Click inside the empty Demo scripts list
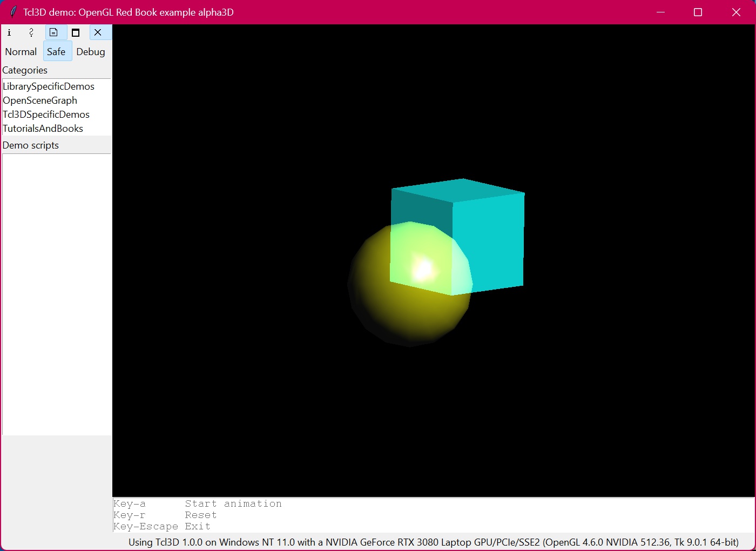Screen dimensions: 756x551 (x=57, y=294)
